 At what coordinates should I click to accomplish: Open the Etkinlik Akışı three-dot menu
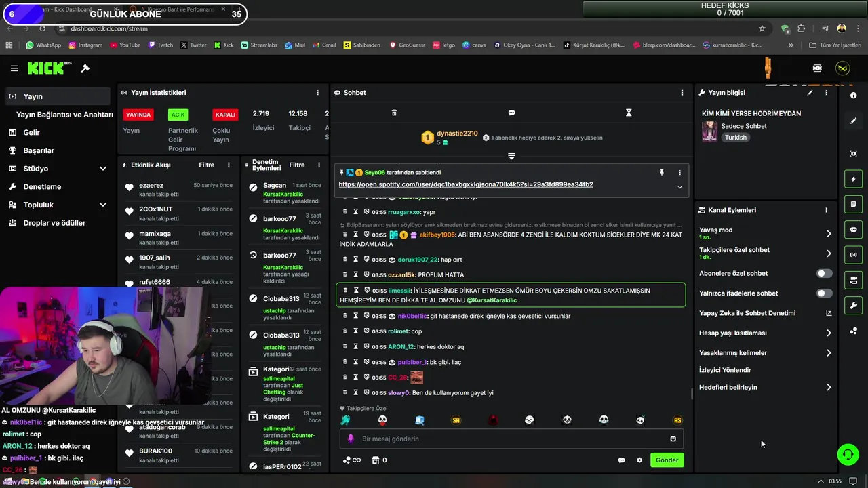229,165
